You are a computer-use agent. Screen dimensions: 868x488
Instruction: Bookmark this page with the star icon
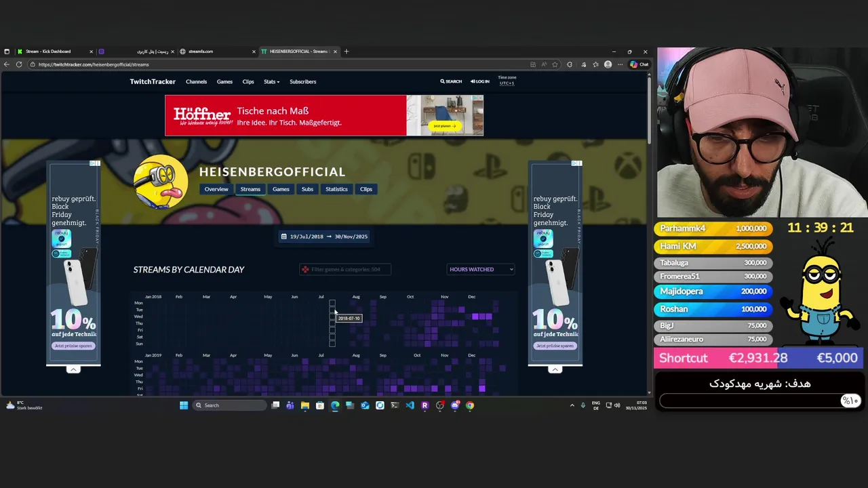(555, 64)
